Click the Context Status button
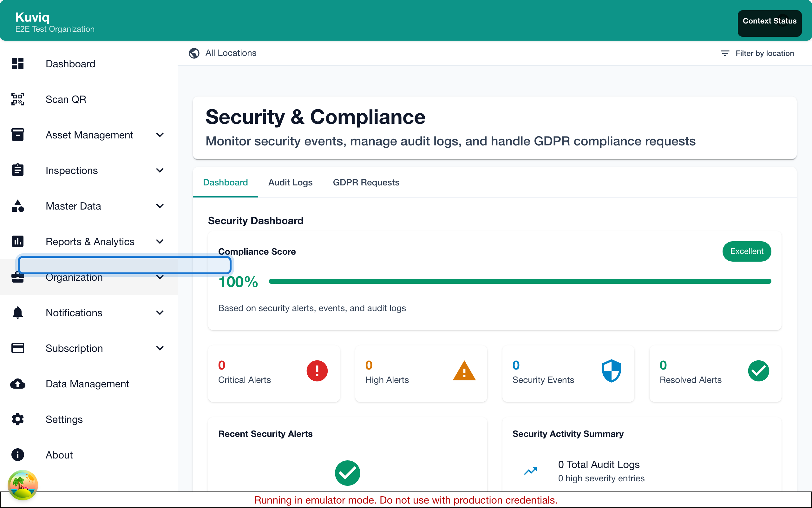812x508 pixels. (769, 23)
